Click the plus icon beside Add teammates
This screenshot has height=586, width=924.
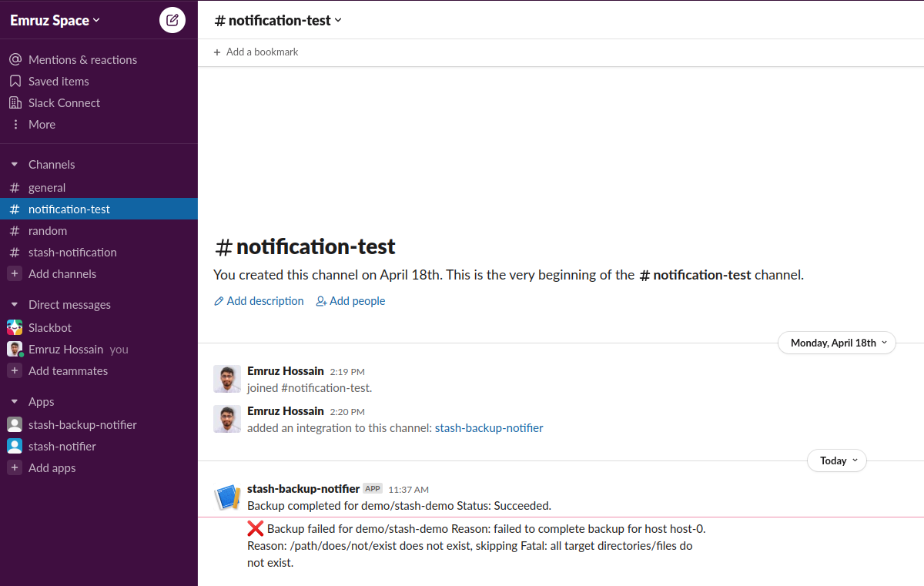[15, 371]
